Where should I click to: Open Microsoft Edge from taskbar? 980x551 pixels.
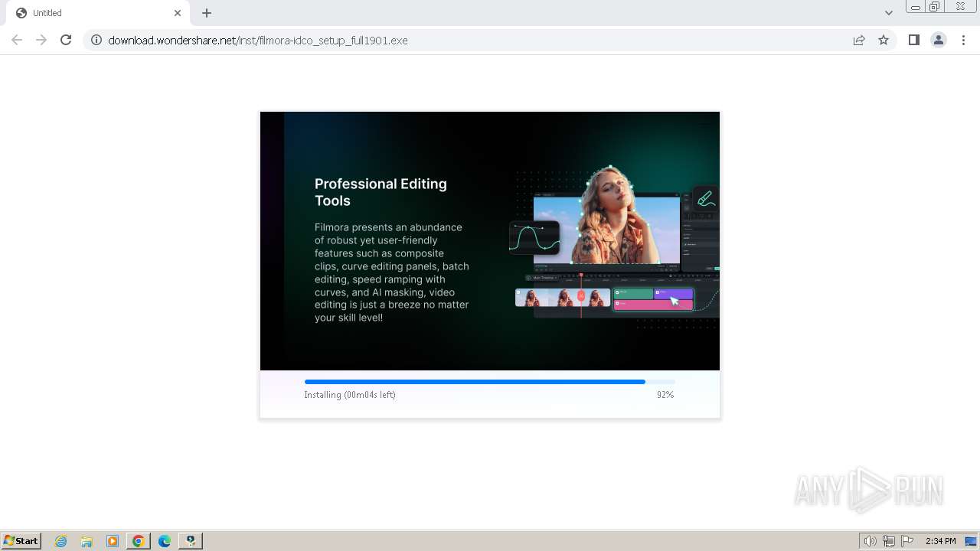coord(165,541)
